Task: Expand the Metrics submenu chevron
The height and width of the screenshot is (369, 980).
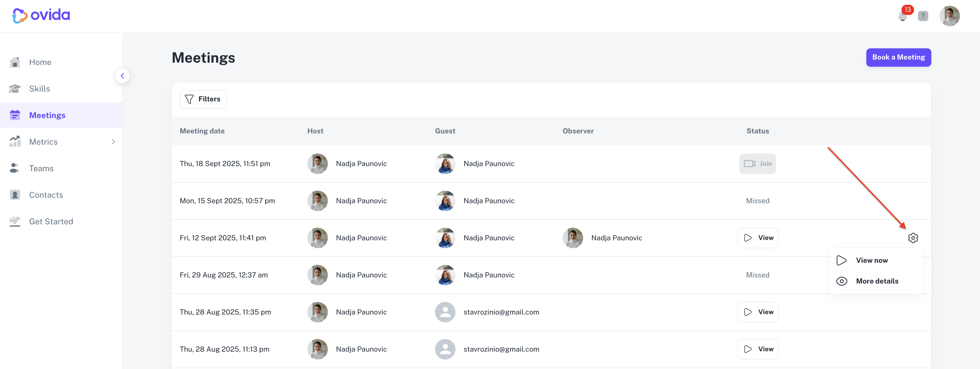Action: pos(113,142)
